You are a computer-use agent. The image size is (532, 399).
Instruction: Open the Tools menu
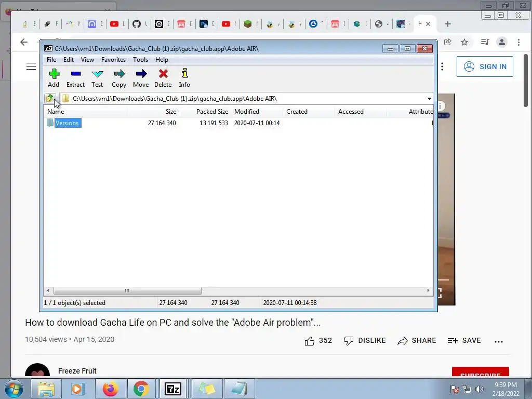tap(140, 60)
